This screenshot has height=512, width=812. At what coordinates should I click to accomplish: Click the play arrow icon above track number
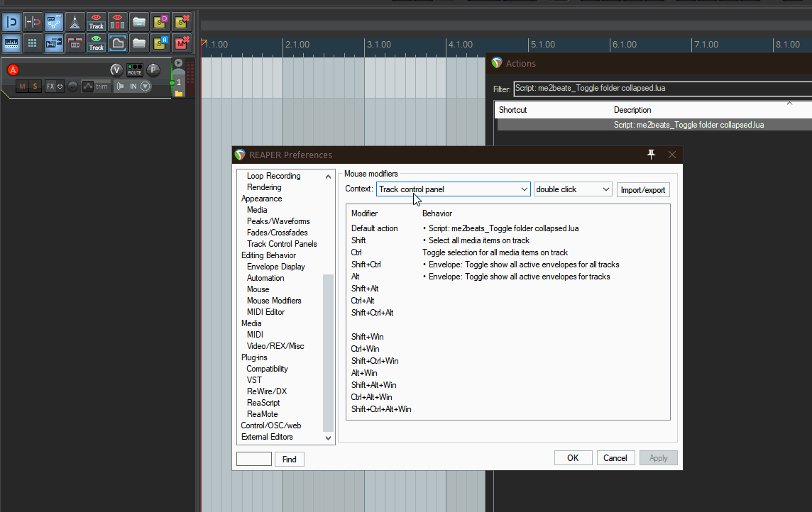click(179, 63)
